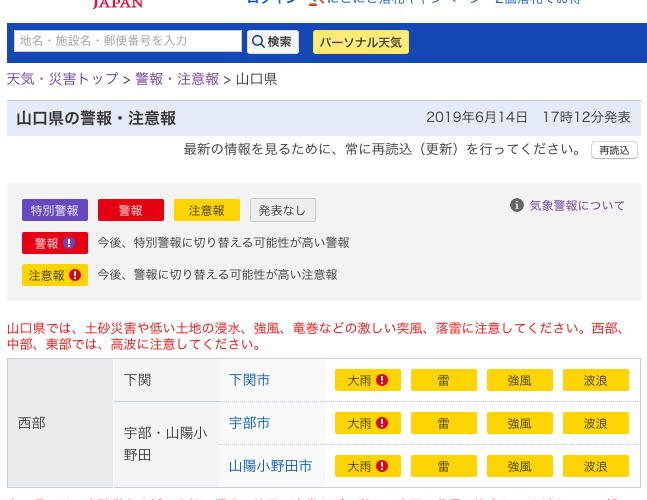Click 大雨 advisory badge for 宇部市
The width and height of the screenshot is (647, 500).
[367, 423]
